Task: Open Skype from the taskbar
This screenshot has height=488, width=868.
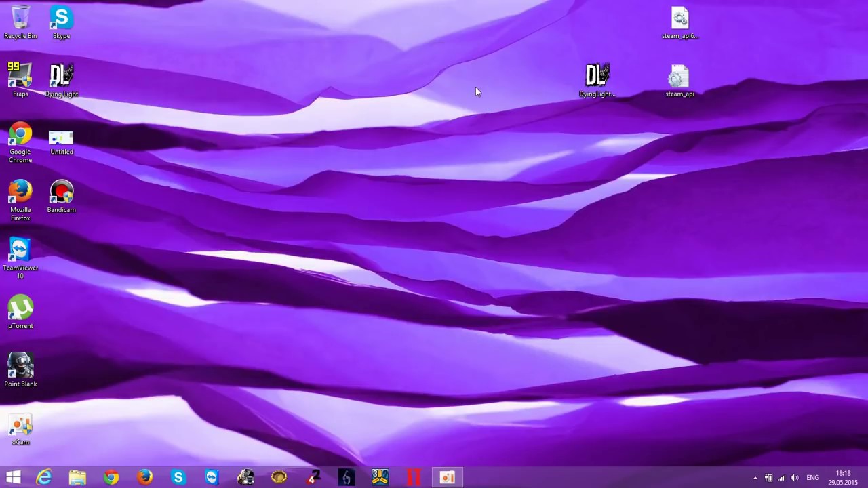Action: pyautogui.click(x=178, y=478)
